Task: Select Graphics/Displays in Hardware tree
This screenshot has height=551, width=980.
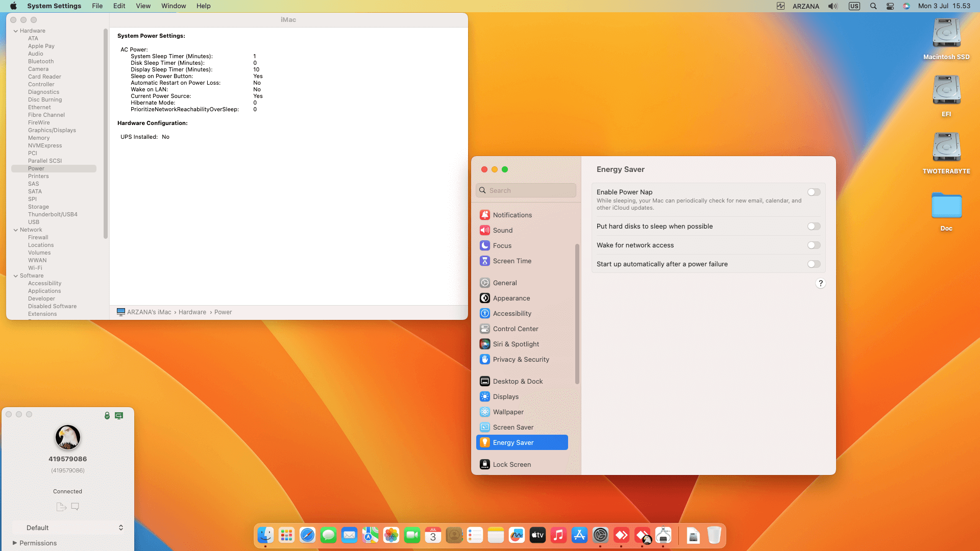Action: [52, 130]
